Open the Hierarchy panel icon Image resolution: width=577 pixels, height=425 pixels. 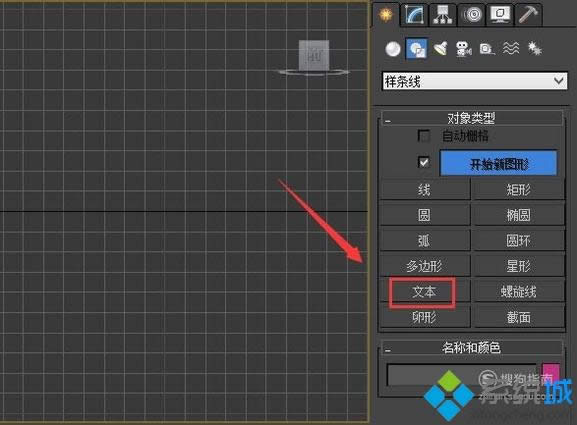(x=443, y=15)
